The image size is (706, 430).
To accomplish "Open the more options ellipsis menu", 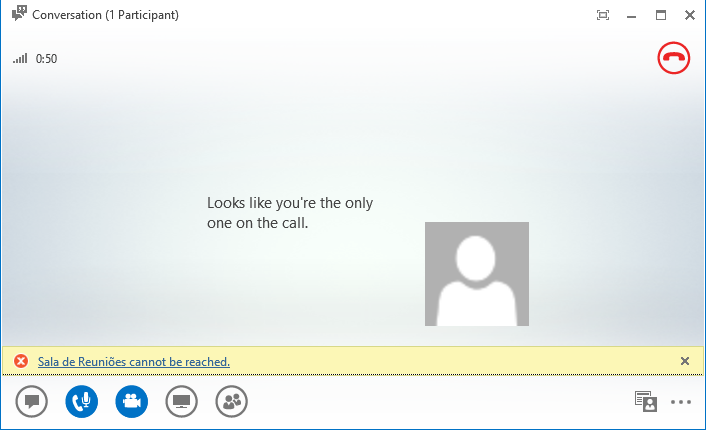I will [x=681, y=402].
